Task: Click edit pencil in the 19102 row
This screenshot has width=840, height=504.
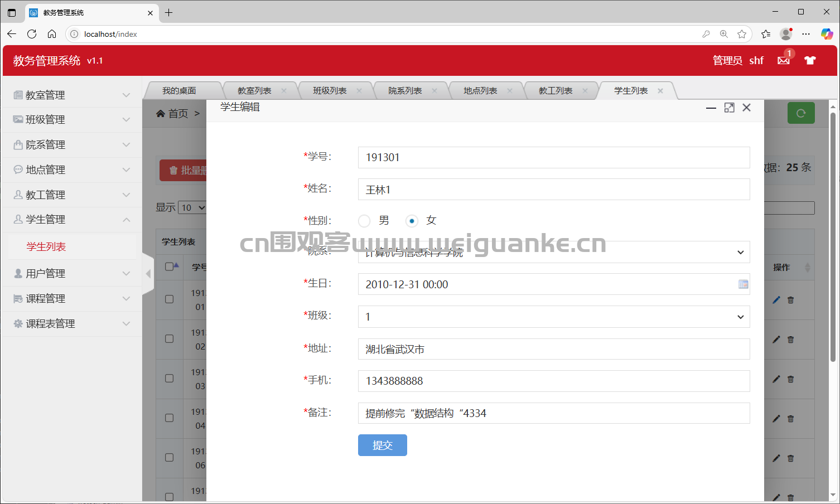Action: click(776, 340)
